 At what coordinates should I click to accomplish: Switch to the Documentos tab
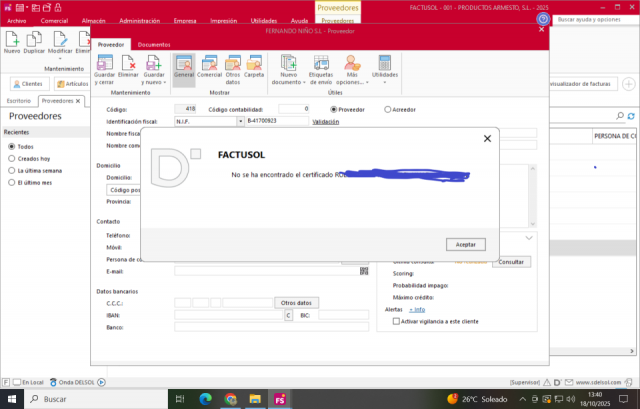[154, 44]
